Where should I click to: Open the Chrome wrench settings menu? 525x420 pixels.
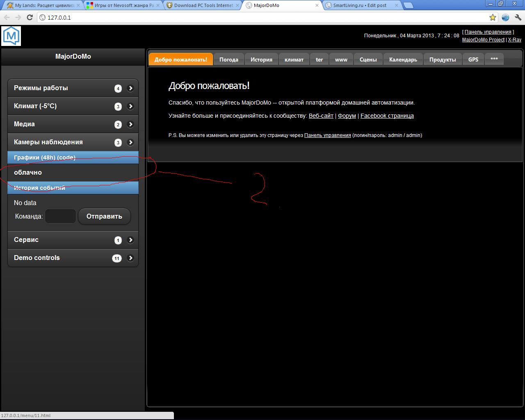tap(518, 18)
